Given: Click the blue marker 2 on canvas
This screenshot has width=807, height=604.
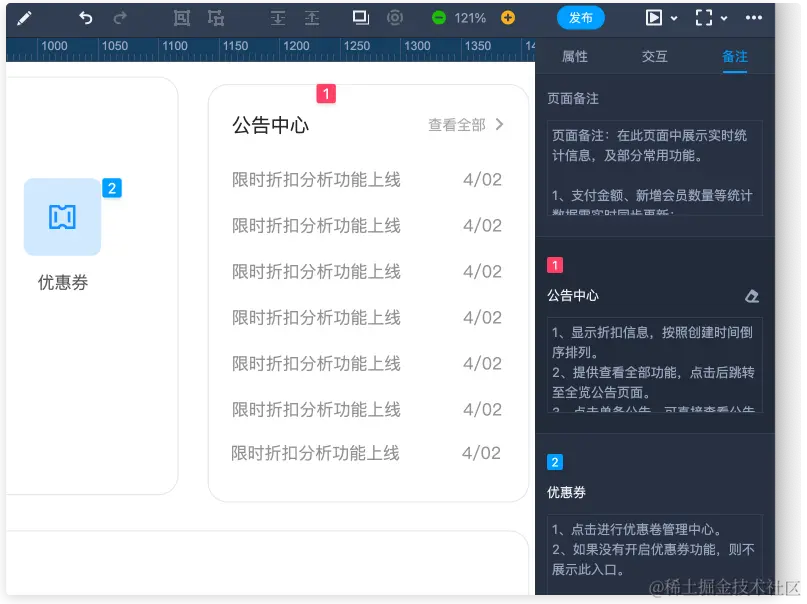Looking at the screenshot, I should [x=112, y=188].
